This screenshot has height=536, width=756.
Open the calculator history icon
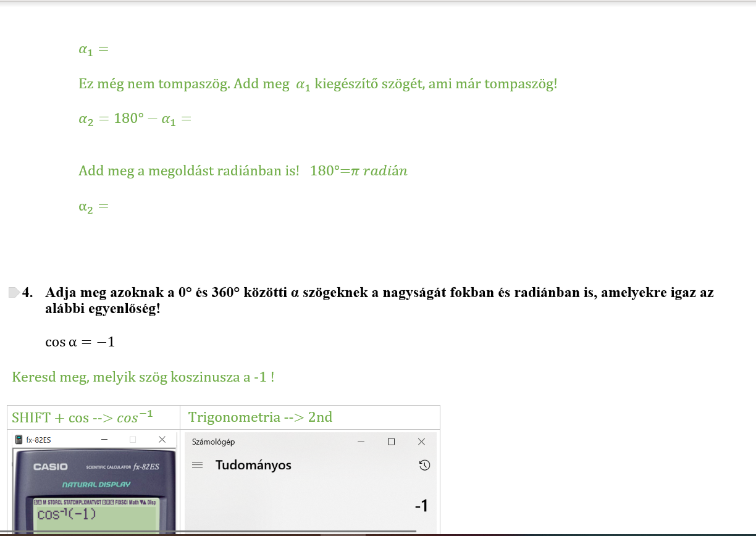[424, 466]
